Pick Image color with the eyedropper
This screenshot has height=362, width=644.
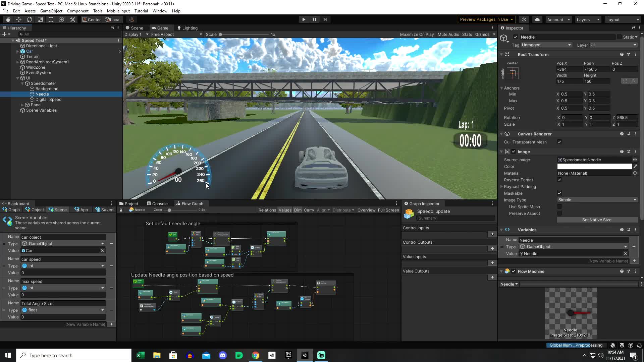(x=636, y=166)
